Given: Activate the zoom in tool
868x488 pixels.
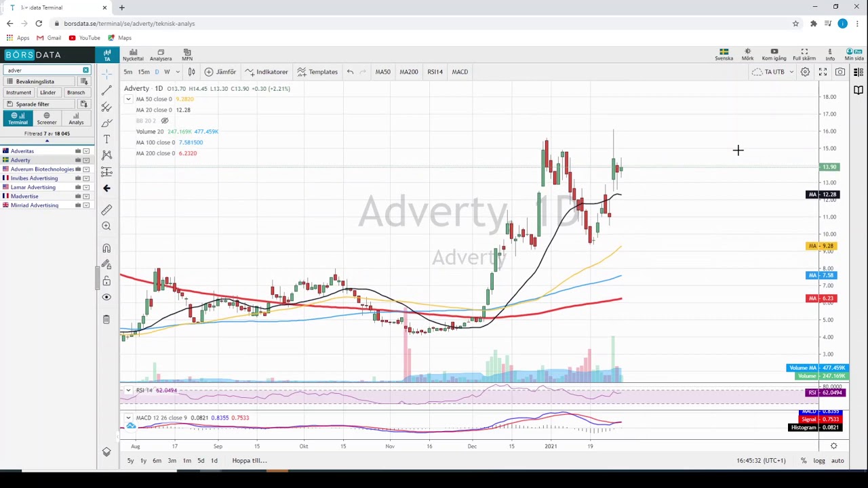Looking at the screenshot, I should (106, 226).
